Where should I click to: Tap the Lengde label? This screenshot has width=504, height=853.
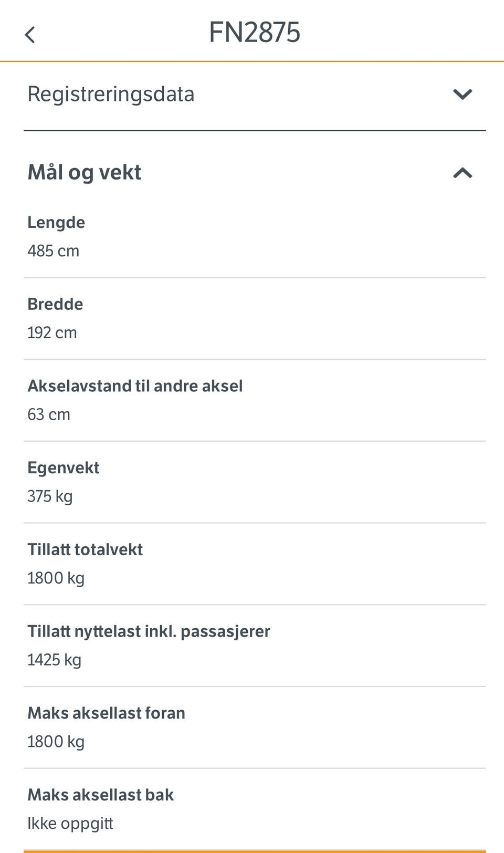[56, 222]
